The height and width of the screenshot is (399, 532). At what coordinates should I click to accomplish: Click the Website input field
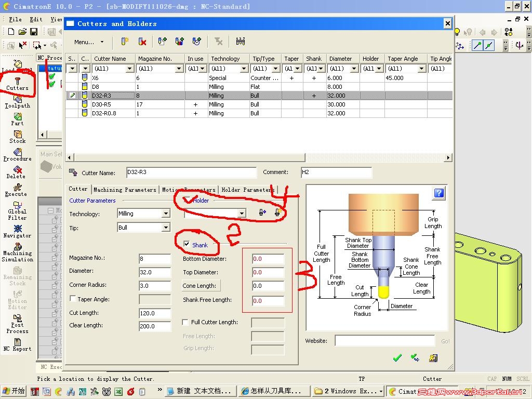coord(385,341)
